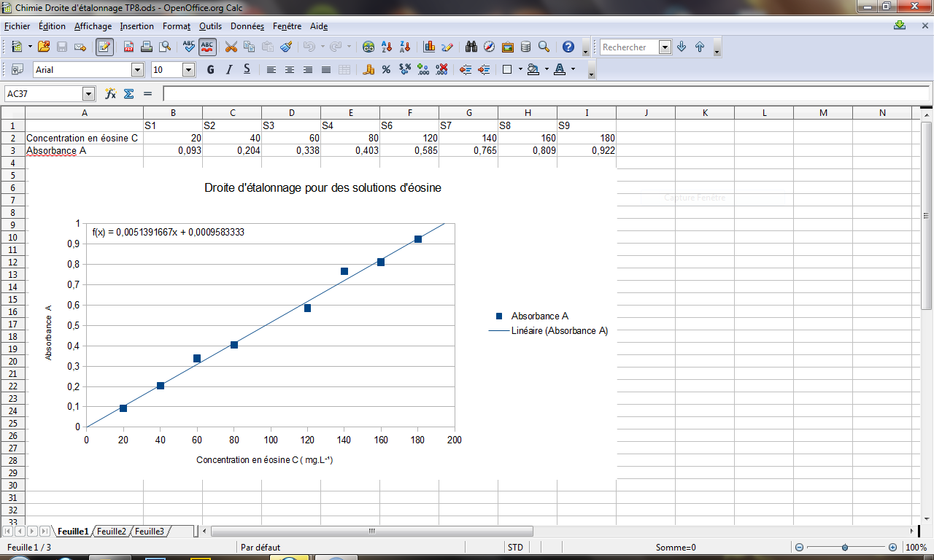Image resolution: width=934 pixels, height=560 pixels.
Task: Adjust the zoom slider handle
Action: (845, 548)
